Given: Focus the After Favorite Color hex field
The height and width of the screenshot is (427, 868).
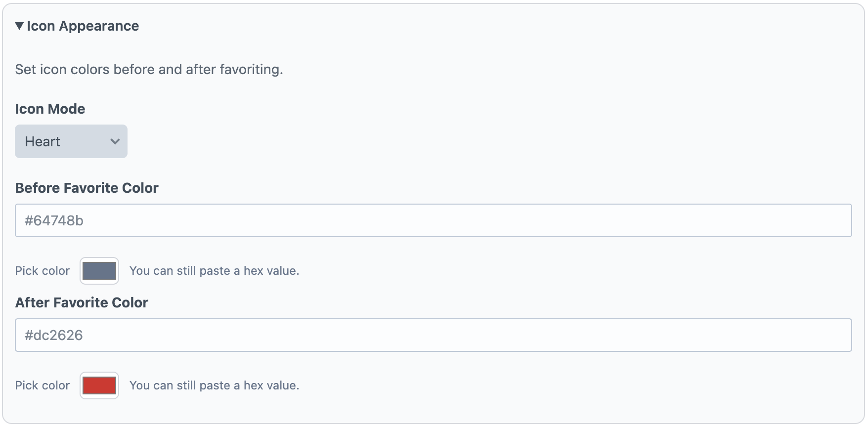Looking at the screenshot, I should [433, 335].
